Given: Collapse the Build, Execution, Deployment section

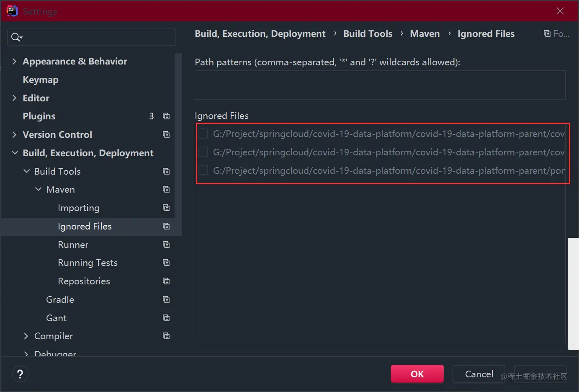Looking at the screenshot, I should pyautogui.click(x=15, y=153).
